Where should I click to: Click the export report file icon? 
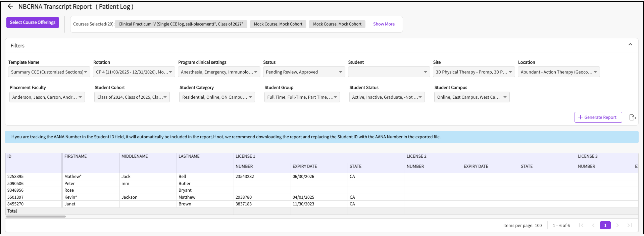(x=632, y=117)
